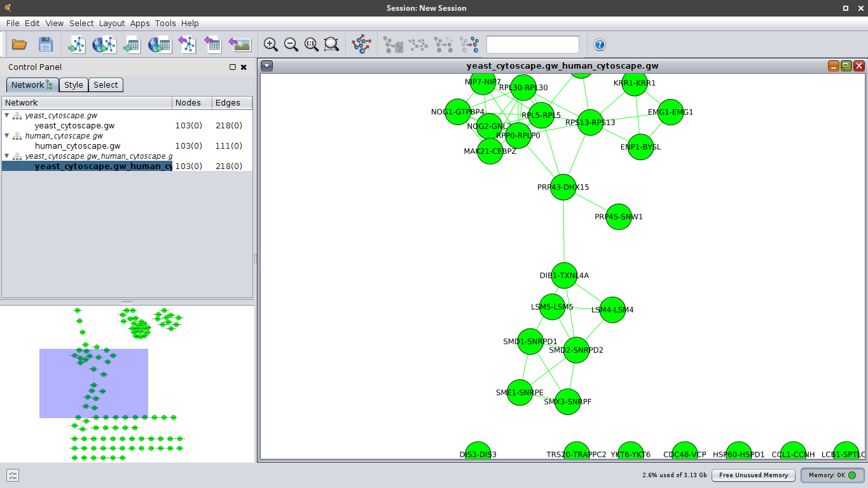Image resolution: width=868 pixels, height=488 pixels.
Task: Select human_cytoscape.gw network row
Action: click(x=127, y=146)
